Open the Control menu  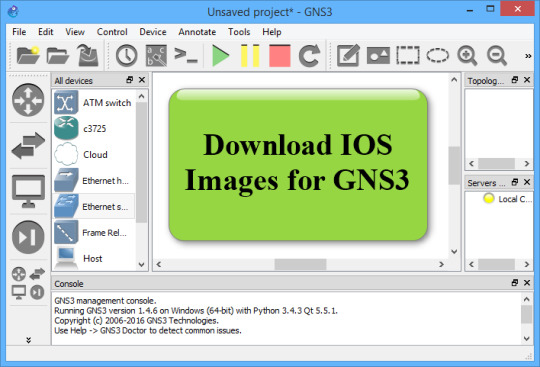[x=112, y=32]
